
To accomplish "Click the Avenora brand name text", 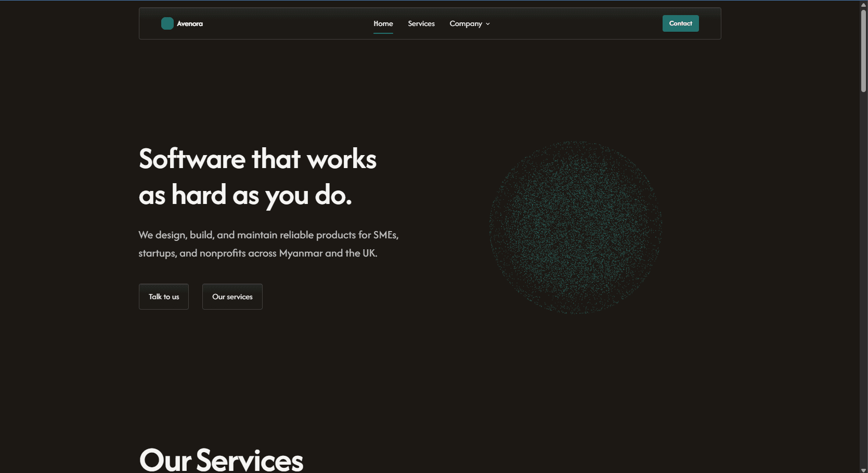I will click(x=190, y=24).
